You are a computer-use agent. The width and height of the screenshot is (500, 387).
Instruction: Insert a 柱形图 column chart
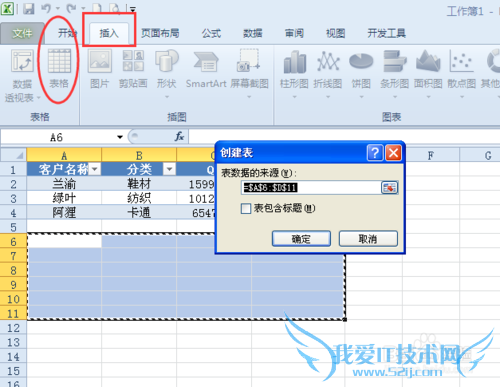294,61
